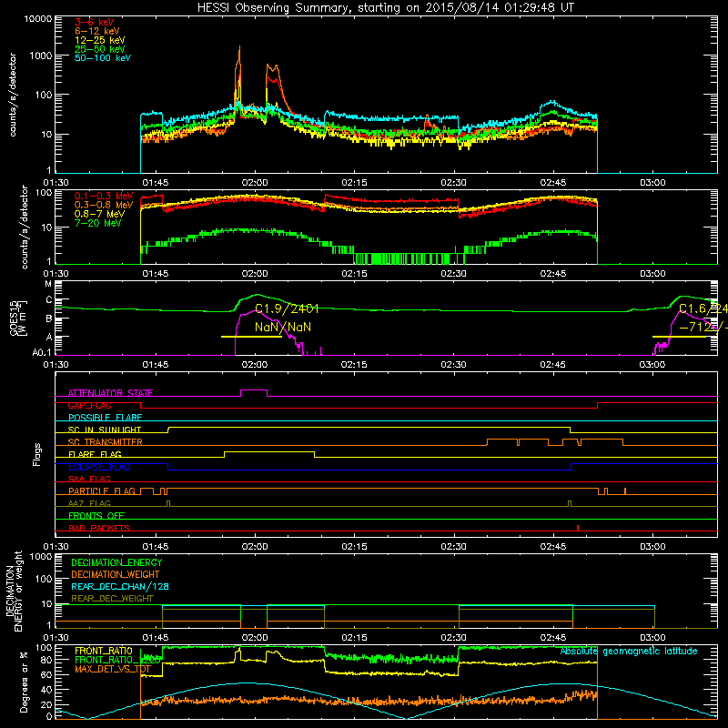Select the 25-50 keV legend label

coord(100,49)
